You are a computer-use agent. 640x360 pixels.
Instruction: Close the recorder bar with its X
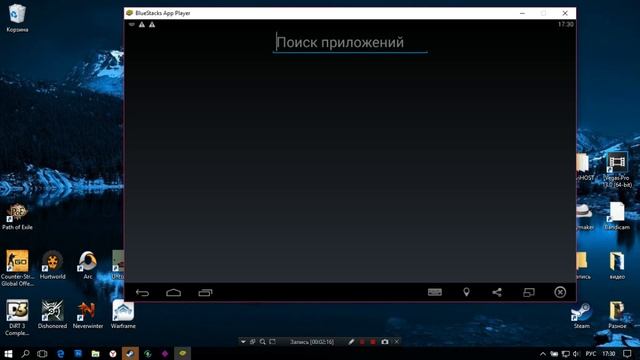(x=396, y=342)
